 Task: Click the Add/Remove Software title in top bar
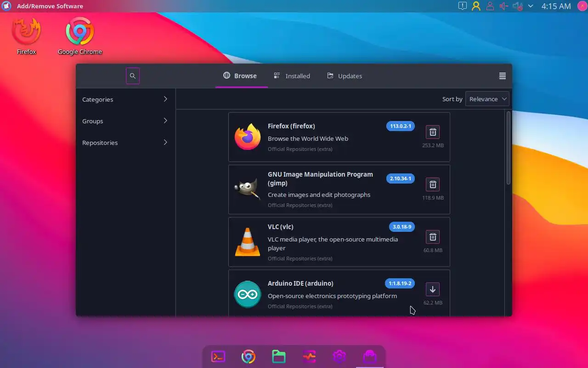50,6
